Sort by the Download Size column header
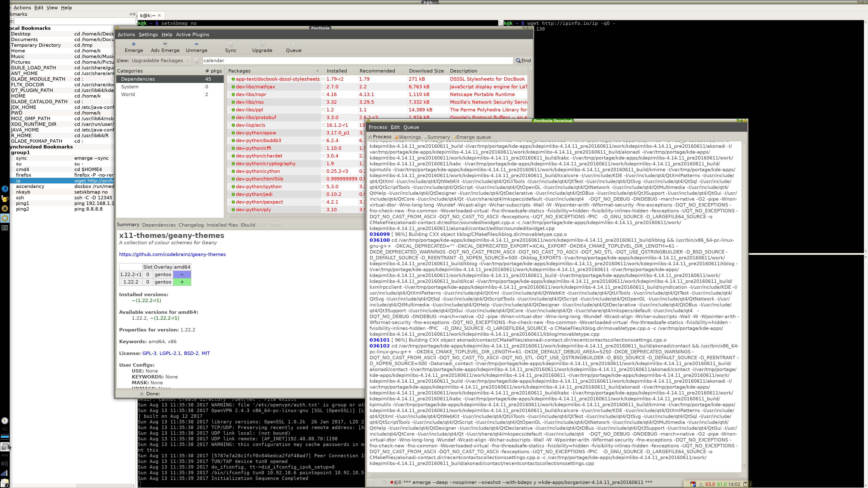The height and width of the screenshot is (488, 868). point(426,71)
